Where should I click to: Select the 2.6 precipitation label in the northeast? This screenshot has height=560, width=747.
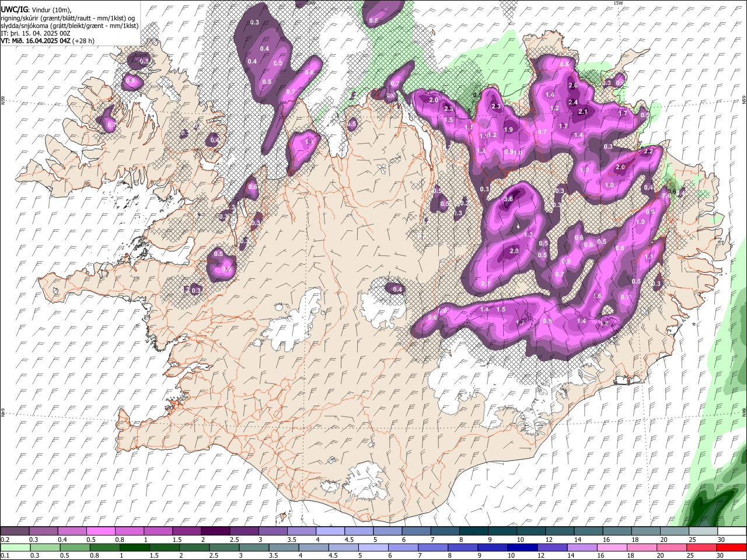(x=573, y=86)
